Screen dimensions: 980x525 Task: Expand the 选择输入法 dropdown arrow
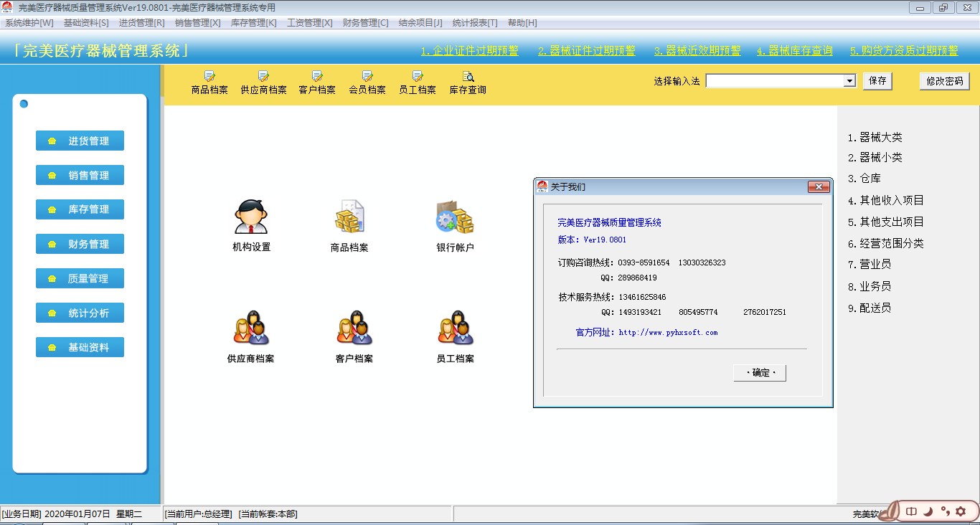coord(849,81)
